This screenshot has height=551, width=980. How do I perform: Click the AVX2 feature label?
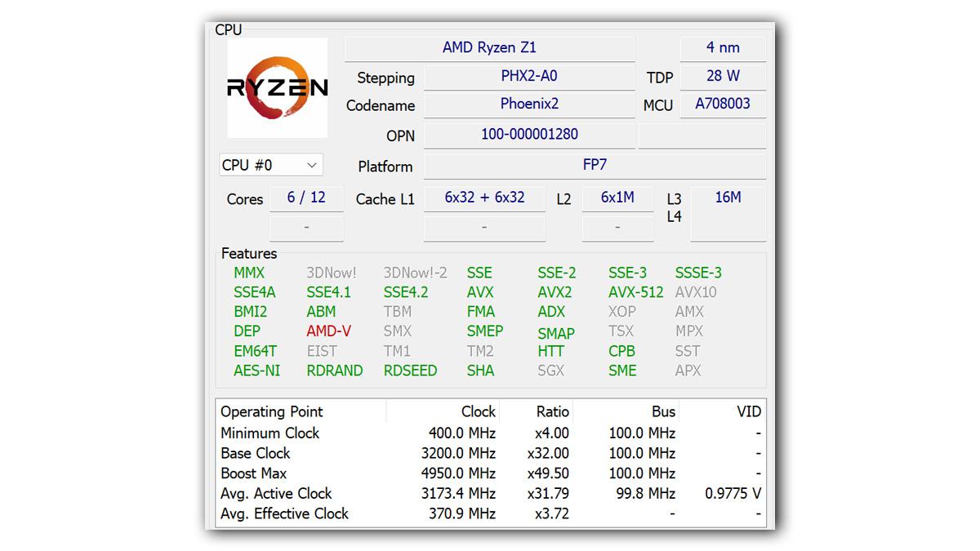point(555,292)
